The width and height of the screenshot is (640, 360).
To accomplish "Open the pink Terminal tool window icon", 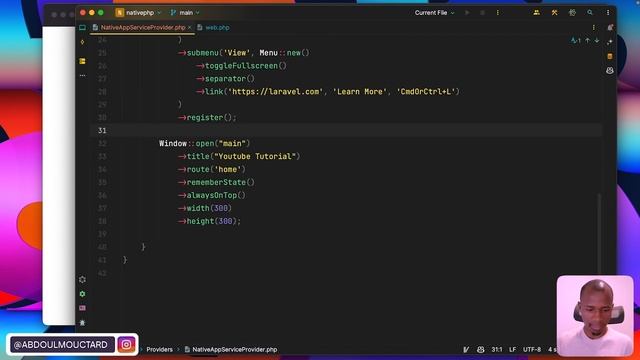I will (x=82, y=308).
